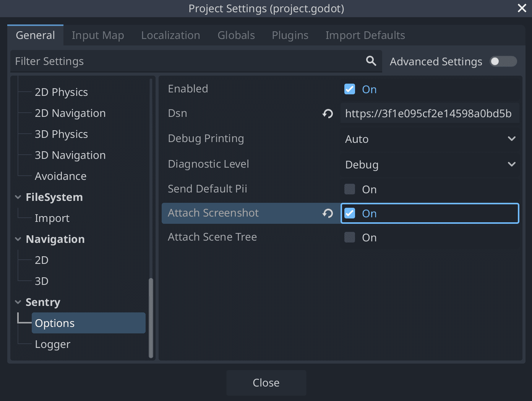Open the Globals tab
532x401 pixels.
pos(236,35)
